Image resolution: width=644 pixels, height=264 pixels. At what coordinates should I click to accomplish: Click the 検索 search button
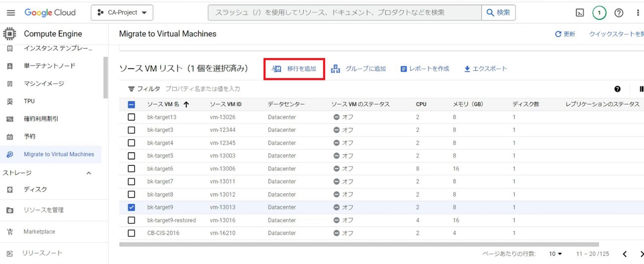(498, 13)
